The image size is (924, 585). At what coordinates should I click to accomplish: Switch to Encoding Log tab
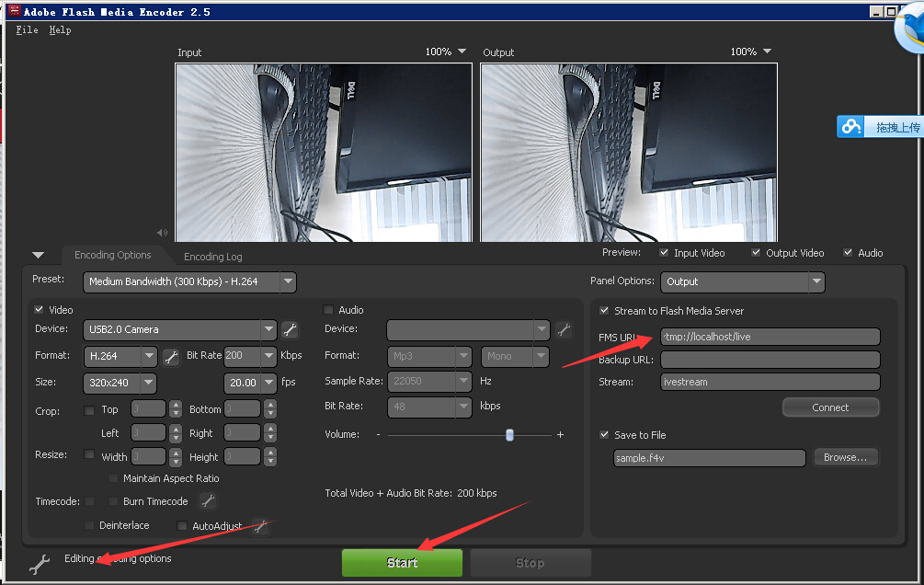click(x=212, y=257)
